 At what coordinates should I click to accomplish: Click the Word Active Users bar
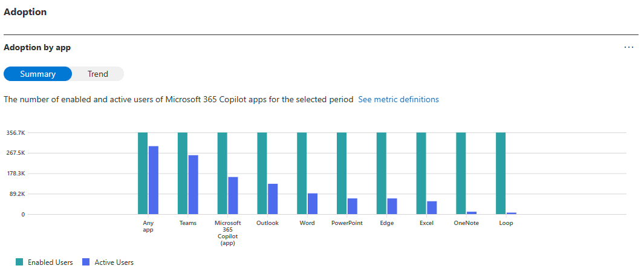(x=313, y=204)
